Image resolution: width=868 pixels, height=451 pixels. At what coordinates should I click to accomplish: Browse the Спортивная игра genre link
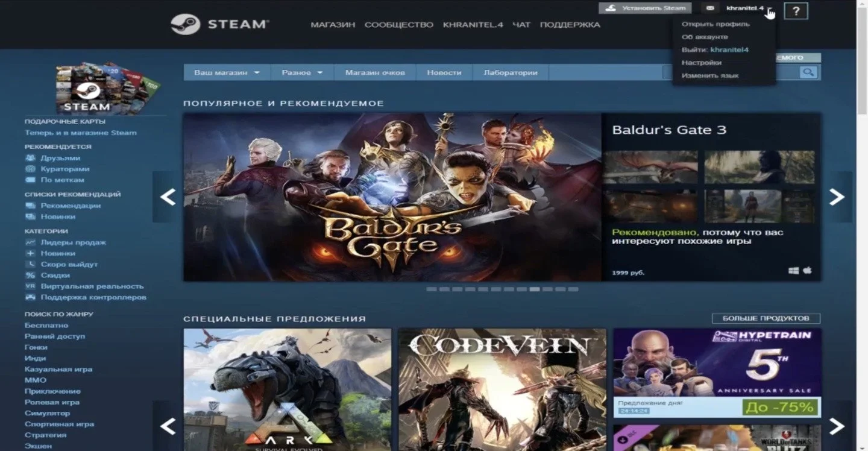(x=59, y=424)
